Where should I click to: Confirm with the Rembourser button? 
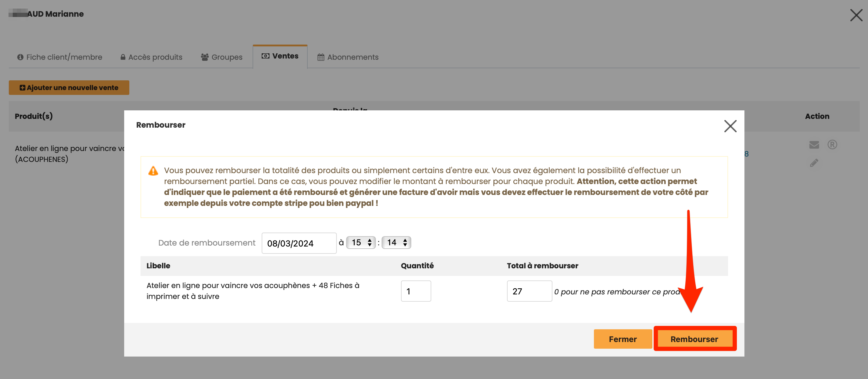click(x=694, y=339)
